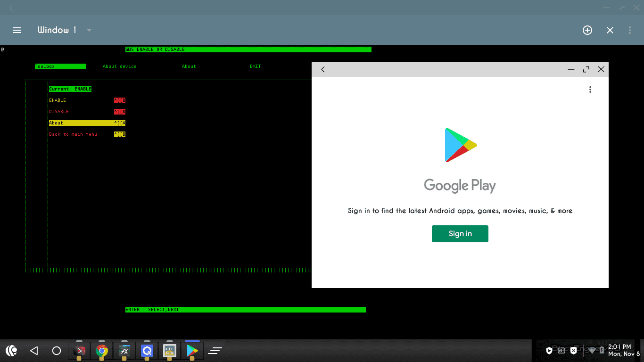
Task: Click the play shield tray icon
Action: click(549, 351)
